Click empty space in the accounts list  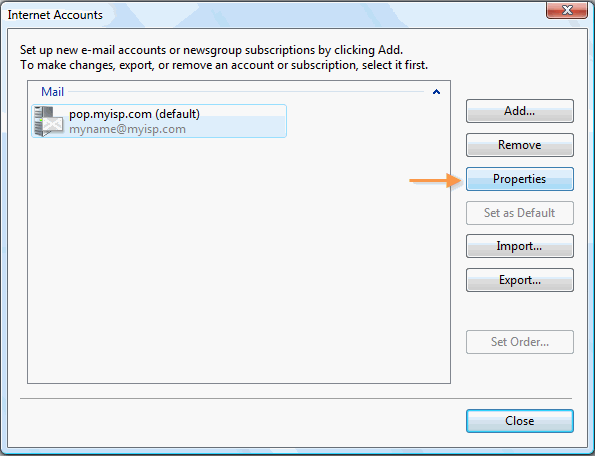[239, 258]
